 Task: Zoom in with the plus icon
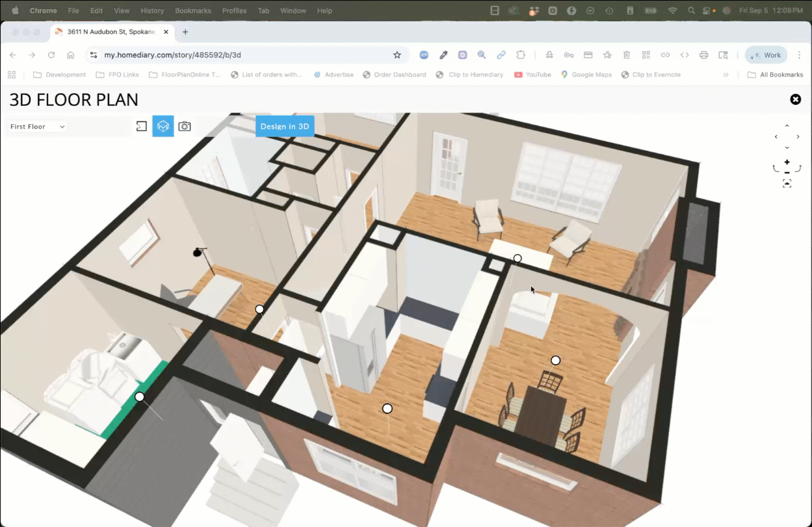(787, 162)
